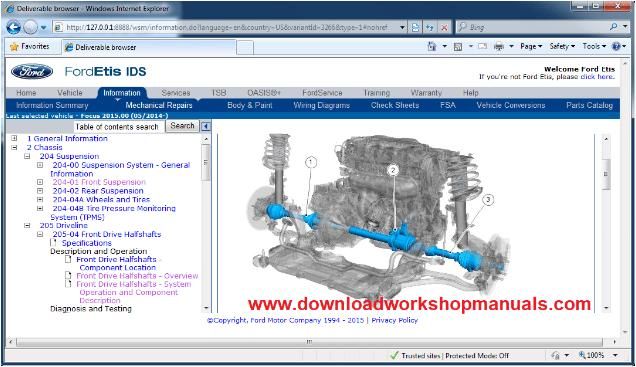Expand the 204-04A Wheels and Tires node

tap(40, 200)
